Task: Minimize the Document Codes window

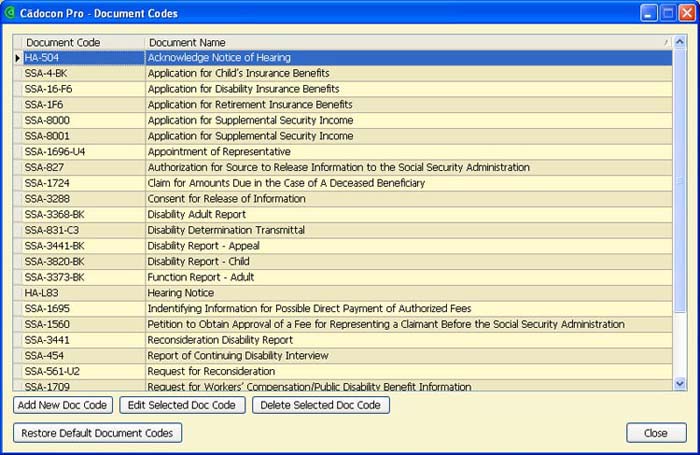Action: pos(649,13)
